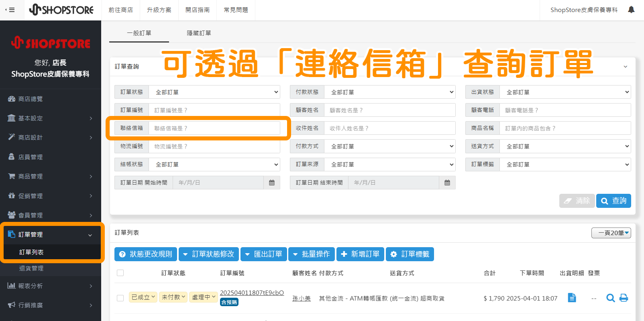Open 已成立 order status dropdown
This screenshot has width=644, height=321.
(x=143, y=297)
